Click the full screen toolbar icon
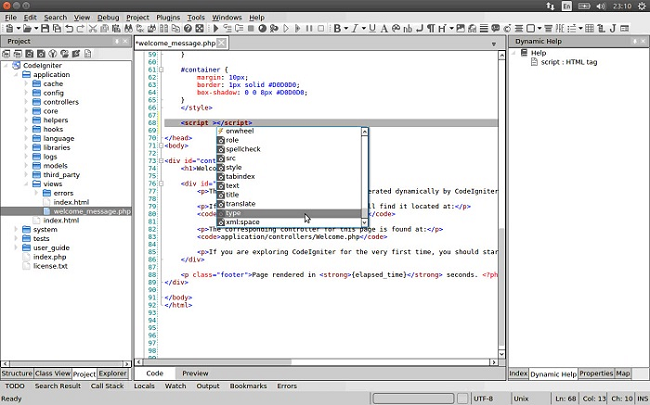650x405 pixels. [200, 29]
